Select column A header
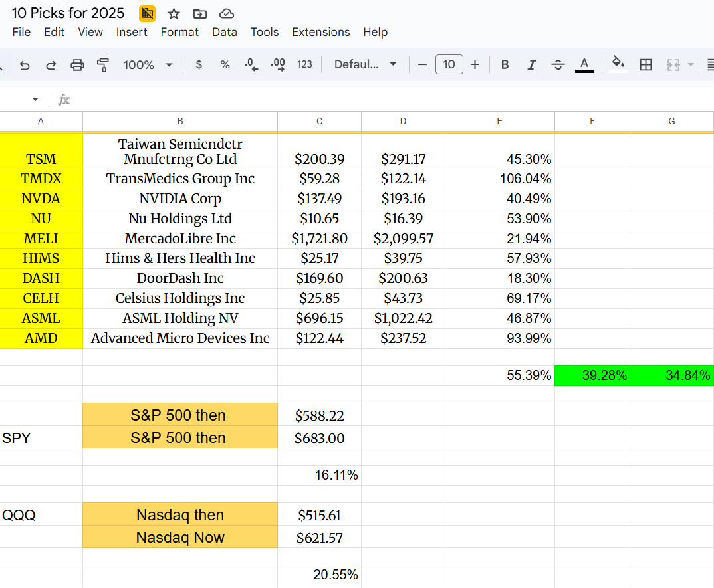Screen dimensions: 714x588 coord(41,121)
